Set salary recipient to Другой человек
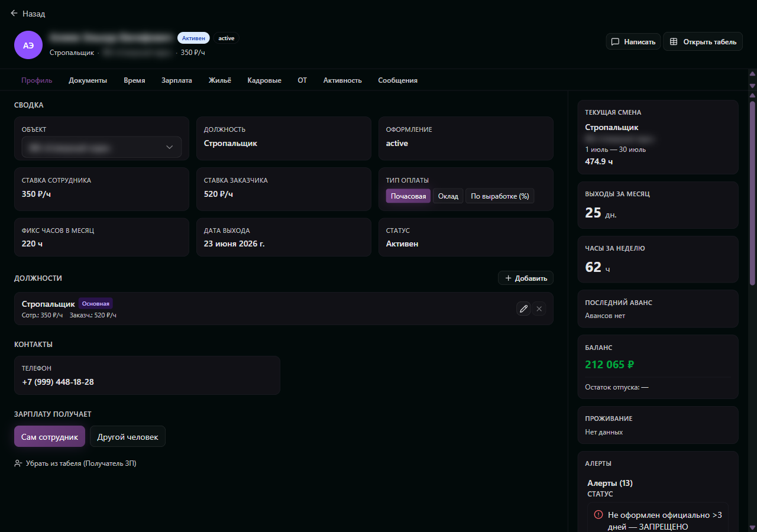The width and height of the screenshot is (757, 532). pyautogui.click(x=128, y=437)
